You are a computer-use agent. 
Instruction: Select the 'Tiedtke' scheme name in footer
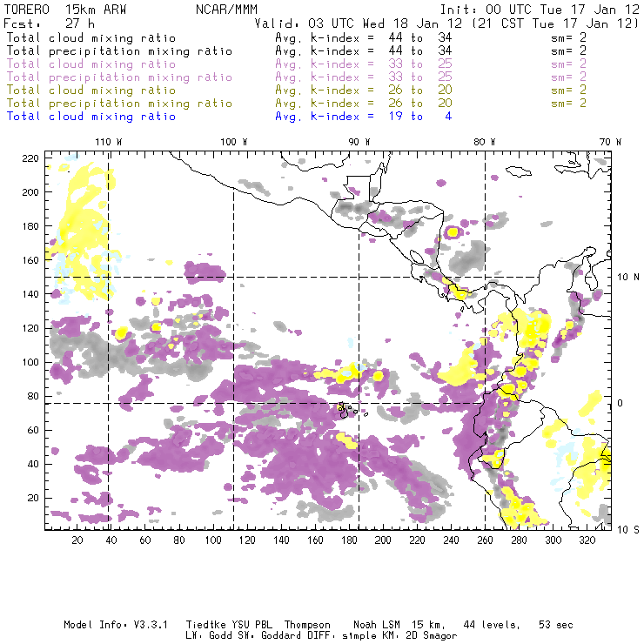tap(205, 625)
